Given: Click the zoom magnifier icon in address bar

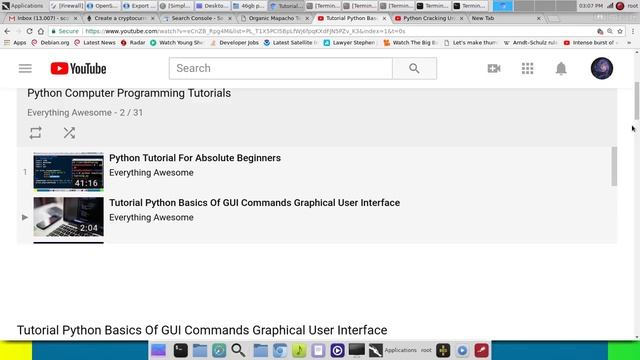Looking at the screenshot, I should [610, 31].
